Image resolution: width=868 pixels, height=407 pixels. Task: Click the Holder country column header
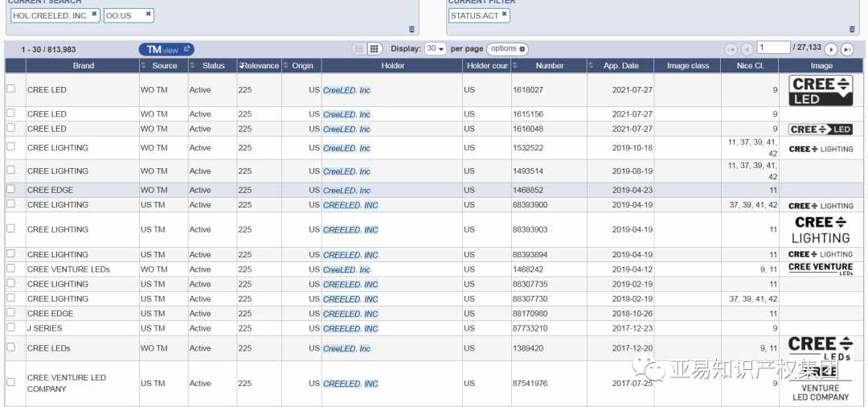click(x=486, y=66)
